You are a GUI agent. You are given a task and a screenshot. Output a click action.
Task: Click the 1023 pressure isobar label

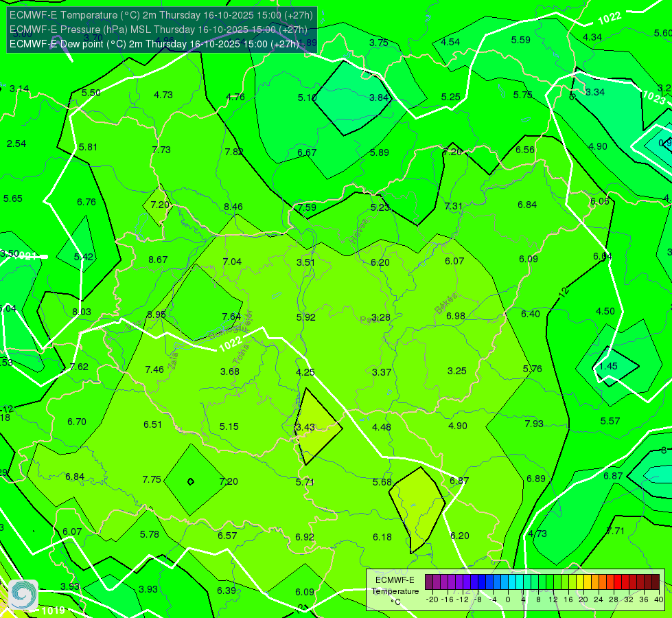[653, 98]
